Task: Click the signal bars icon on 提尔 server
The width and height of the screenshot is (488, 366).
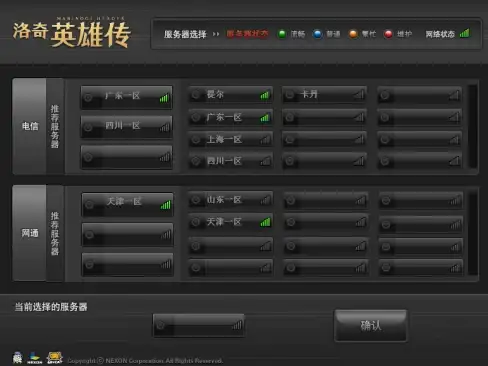Action: coord(265,95)
